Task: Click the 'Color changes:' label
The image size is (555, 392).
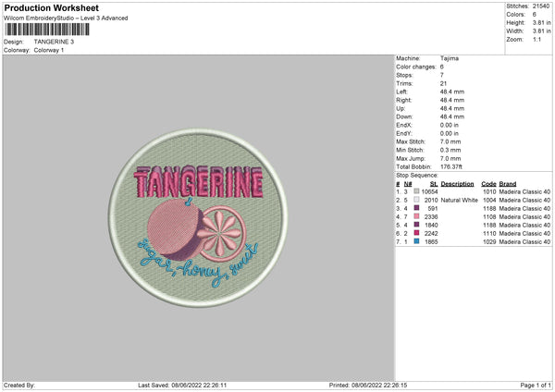Action: [x=416, y=67]
